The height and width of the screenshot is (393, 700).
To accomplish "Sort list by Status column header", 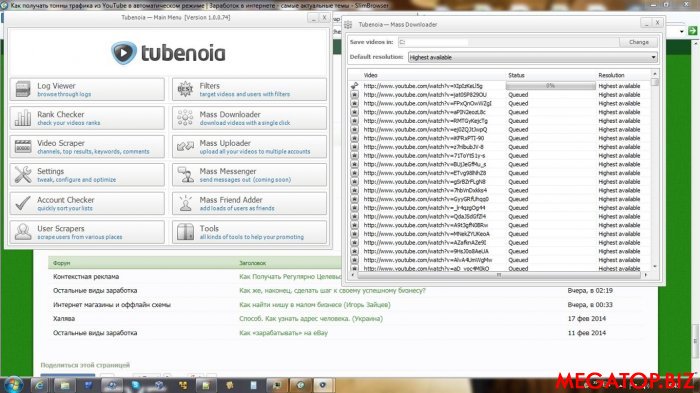I will coord(516,75).
